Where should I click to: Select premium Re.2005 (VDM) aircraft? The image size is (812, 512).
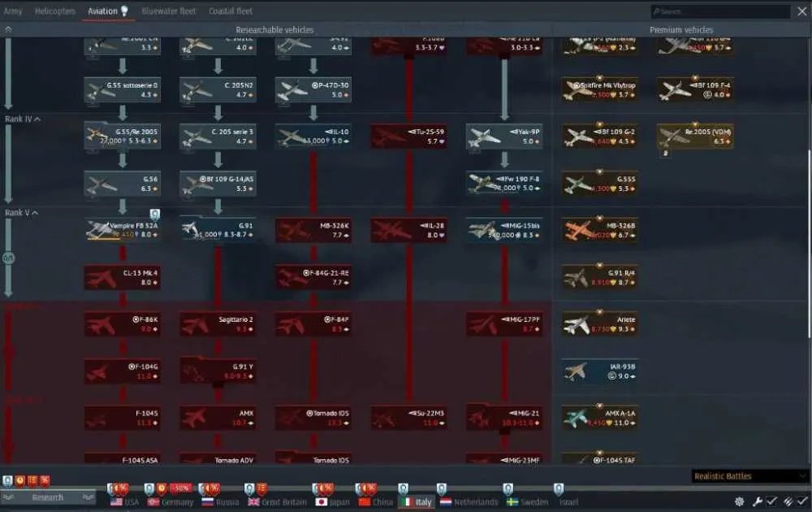point(695,137)
